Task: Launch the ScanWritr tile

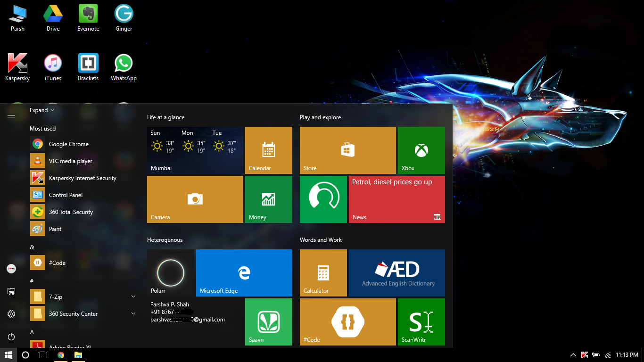Action: [x=421, y=321]
